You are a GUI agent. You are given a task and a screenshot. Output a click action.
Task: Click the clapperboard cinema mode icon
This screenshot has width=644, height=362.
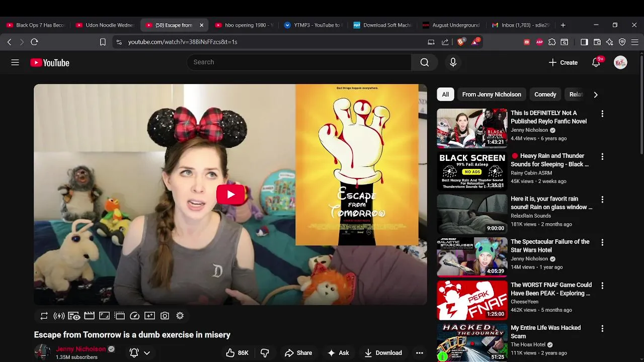tap(89, 316)
